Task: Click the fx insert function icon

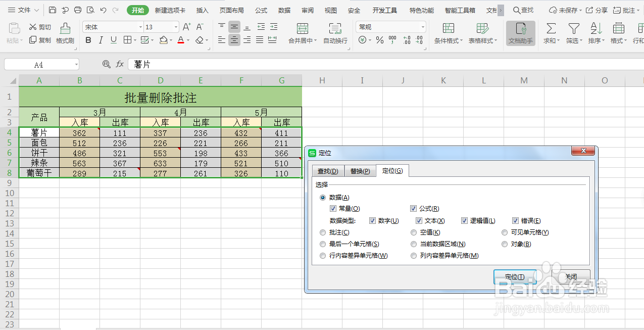Action: [120, 64]
